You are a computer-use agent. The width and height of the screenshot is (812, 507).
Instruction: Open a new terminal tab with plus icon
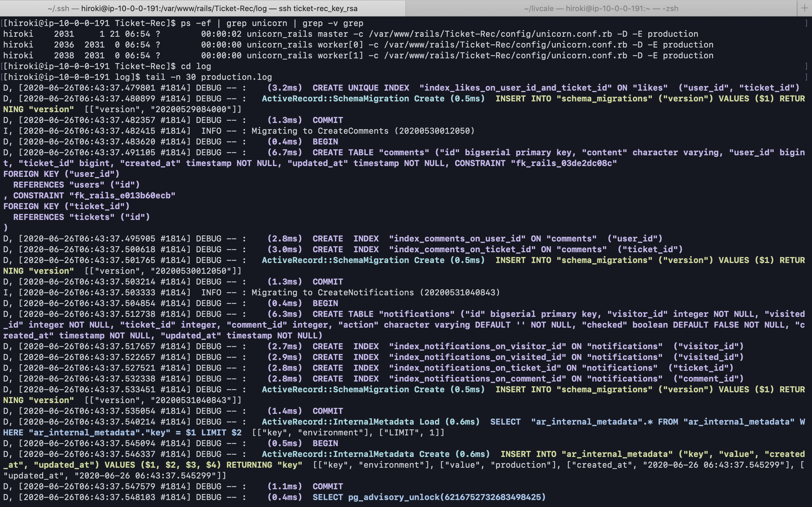[804, 8]
